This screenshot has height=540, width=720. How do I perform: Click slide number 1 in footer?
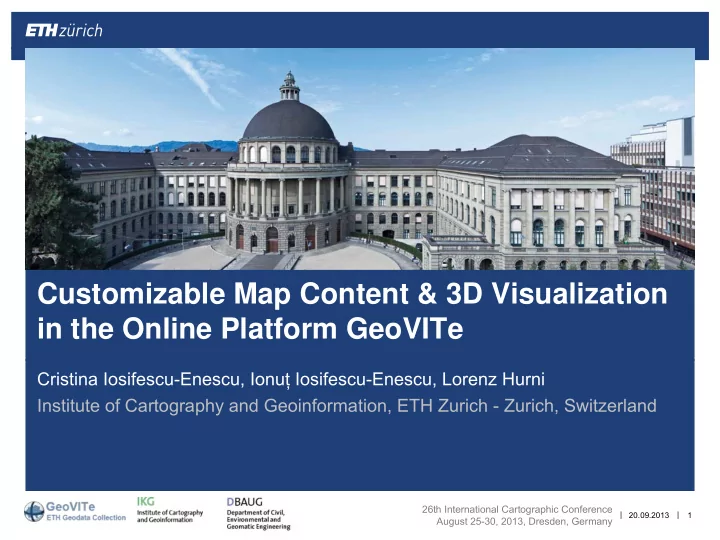(x=689, y=515)
